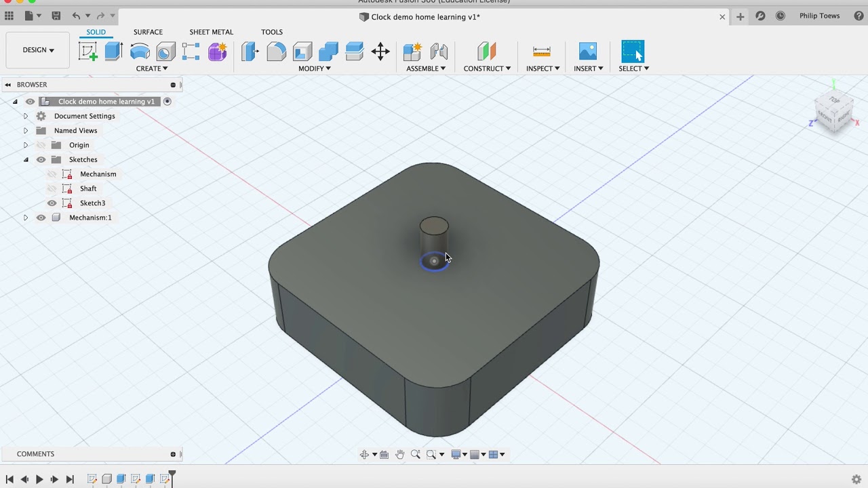The image size is (868, 488).
Task: Switch to the TOOLS tab
Action: pos(272,32)
